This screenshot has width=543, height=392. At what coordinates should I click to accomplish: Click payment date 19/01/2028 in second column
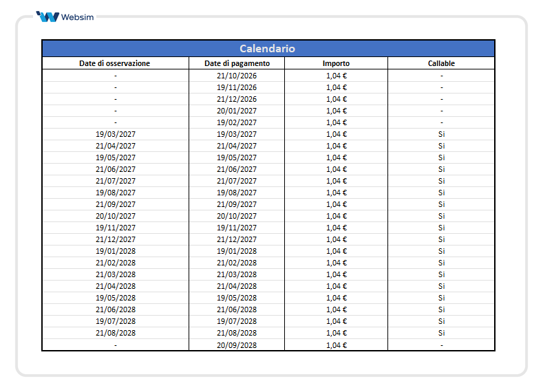(x=237, y=251)
